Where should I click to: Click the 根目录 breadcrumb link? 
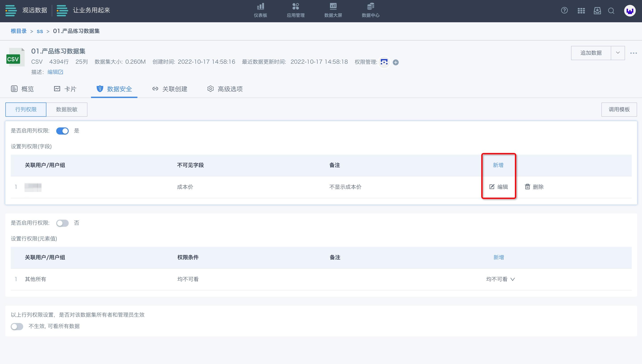click(x=19, y=31)
